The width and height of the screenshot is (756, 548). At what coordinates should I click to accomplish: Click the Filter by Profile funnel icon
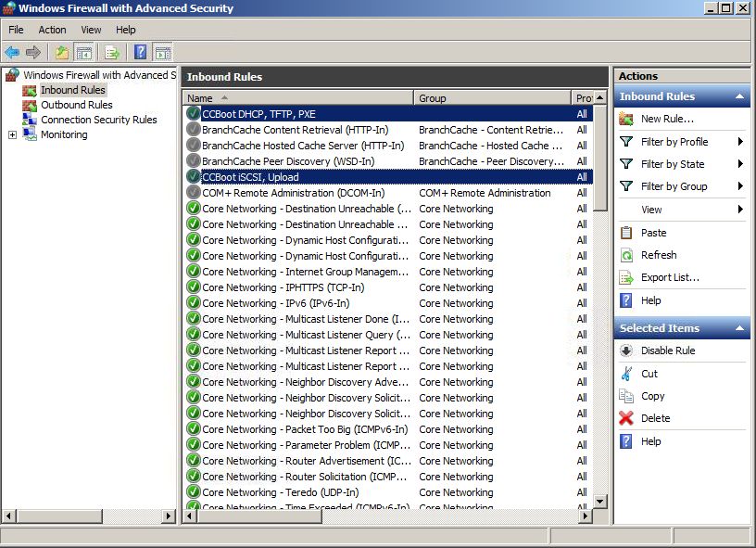(626, 141)
